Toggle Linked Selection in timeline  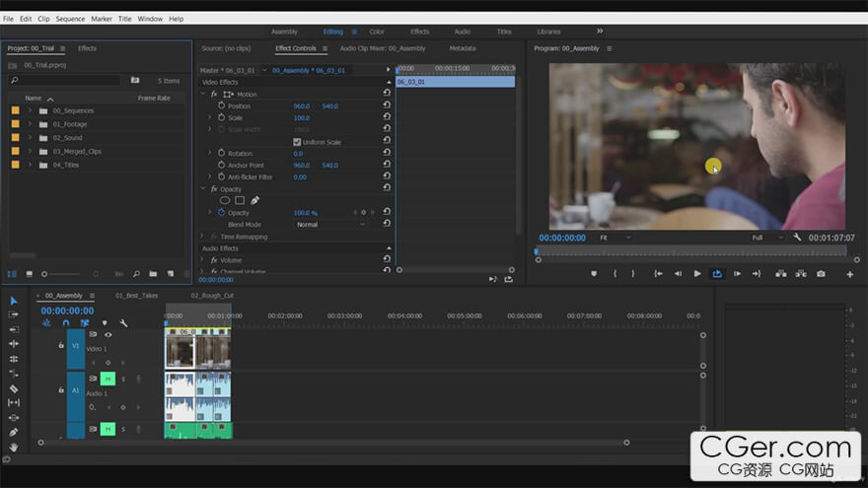[x=85, y=323]
